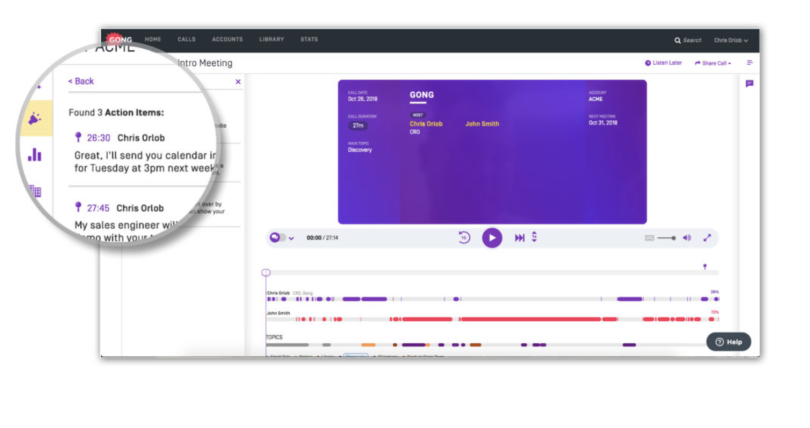
Task: Open the menu icon beside Share Call
Action: coord(750,63)
